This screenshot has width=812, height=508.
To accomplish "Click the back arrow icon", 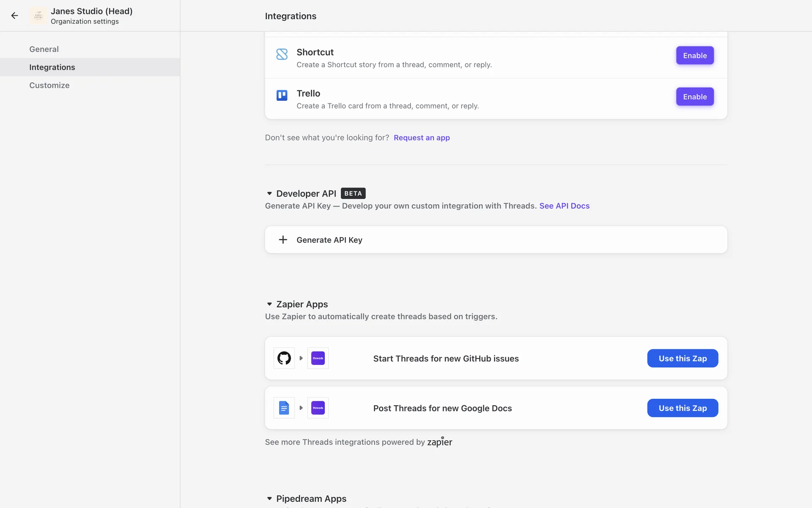I will pyautogui.click(x=15, y=16).
